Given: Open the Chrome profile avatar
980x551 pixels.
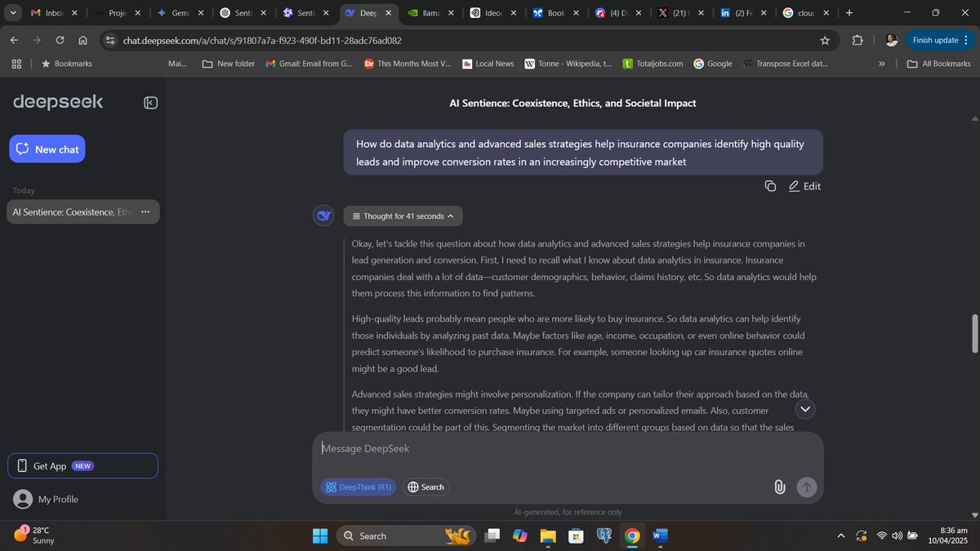Looking at the screenshot, I should [x=891, y=40].
